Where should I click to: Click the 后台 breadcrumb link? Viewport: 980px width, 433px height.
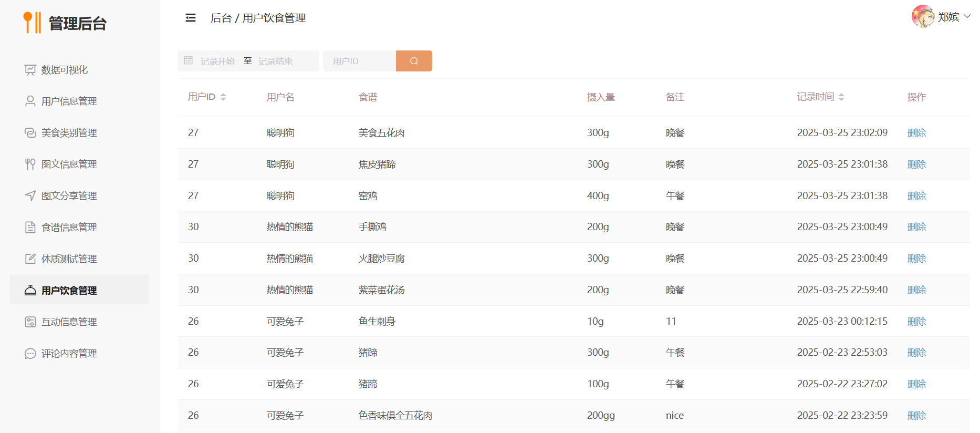click(221, 18)
